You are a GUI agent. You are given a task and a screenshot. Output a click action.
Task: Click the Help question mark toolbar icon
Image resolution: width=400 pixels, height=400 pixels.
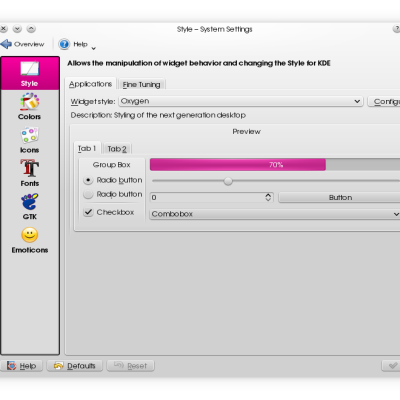(x=64, y=44)
